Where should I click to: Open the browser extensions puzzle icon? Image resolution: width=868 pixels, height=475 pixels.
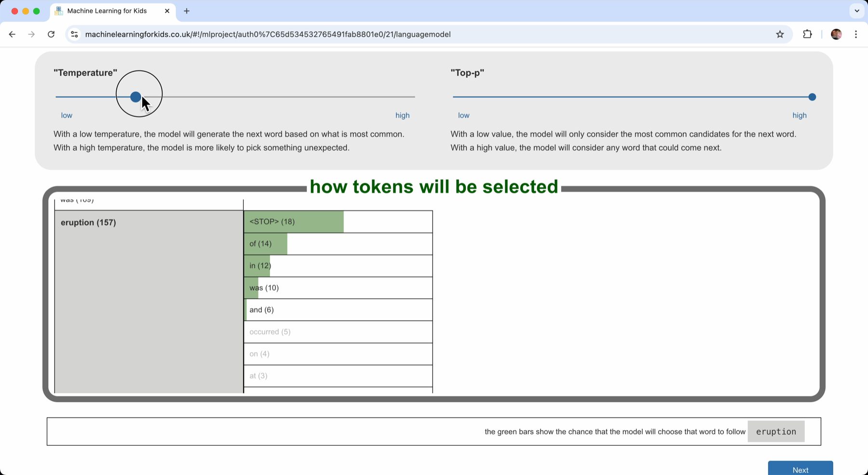807,34
